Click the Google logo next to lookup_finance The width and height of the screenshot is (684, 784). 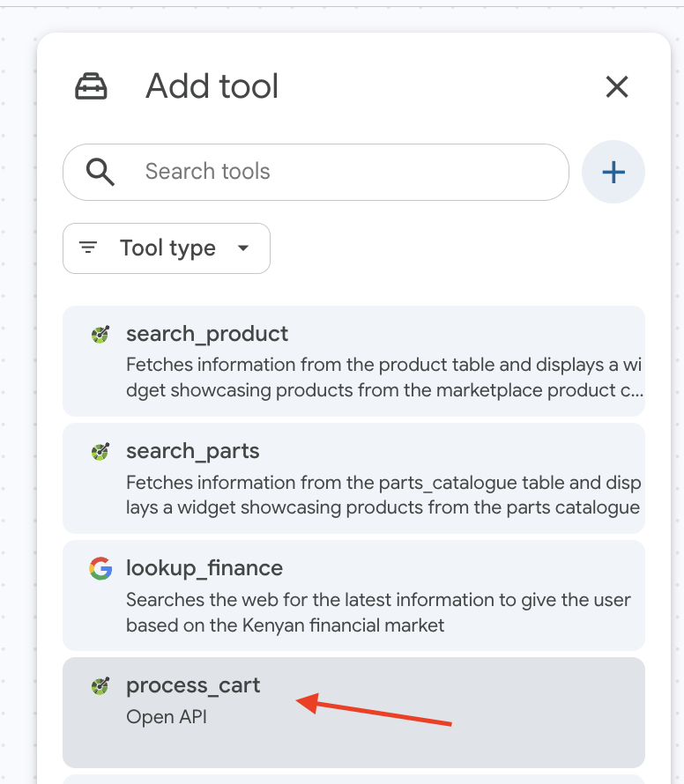100,568
